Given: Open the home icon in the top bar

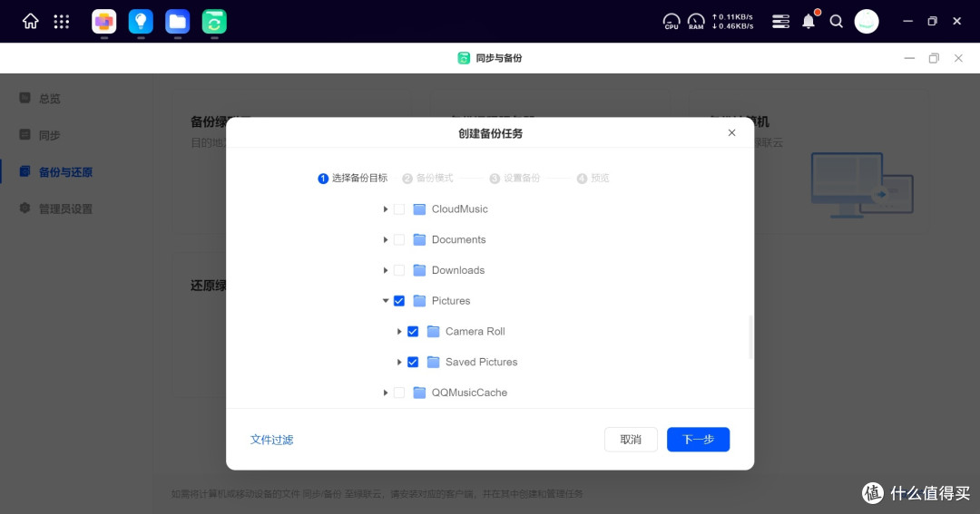Looking at the screenshot, I should click(30, 22).
